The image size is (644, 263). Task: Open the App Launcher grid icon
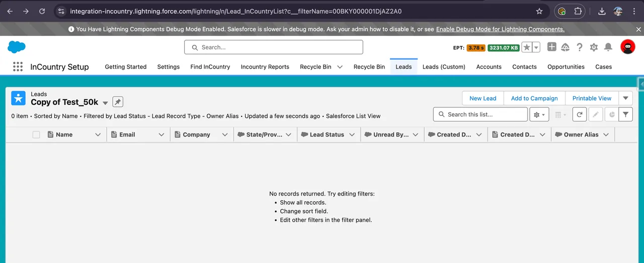(18, 67)
